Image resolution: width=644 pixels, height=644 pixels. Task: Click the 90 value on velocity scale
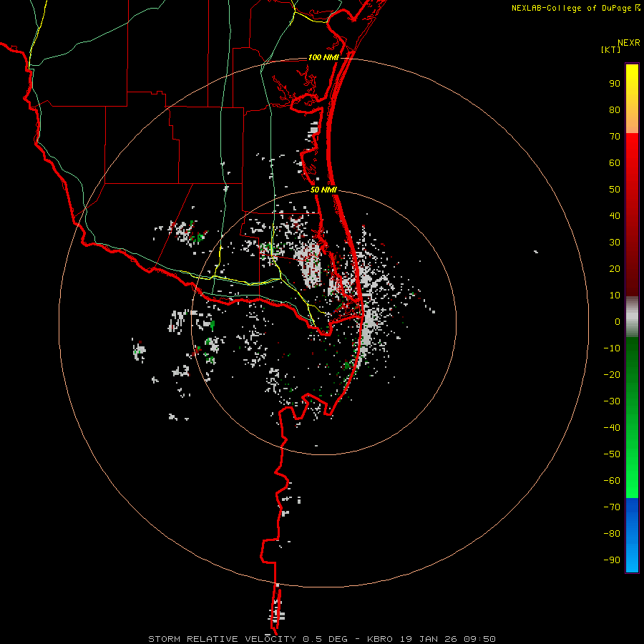615,84
